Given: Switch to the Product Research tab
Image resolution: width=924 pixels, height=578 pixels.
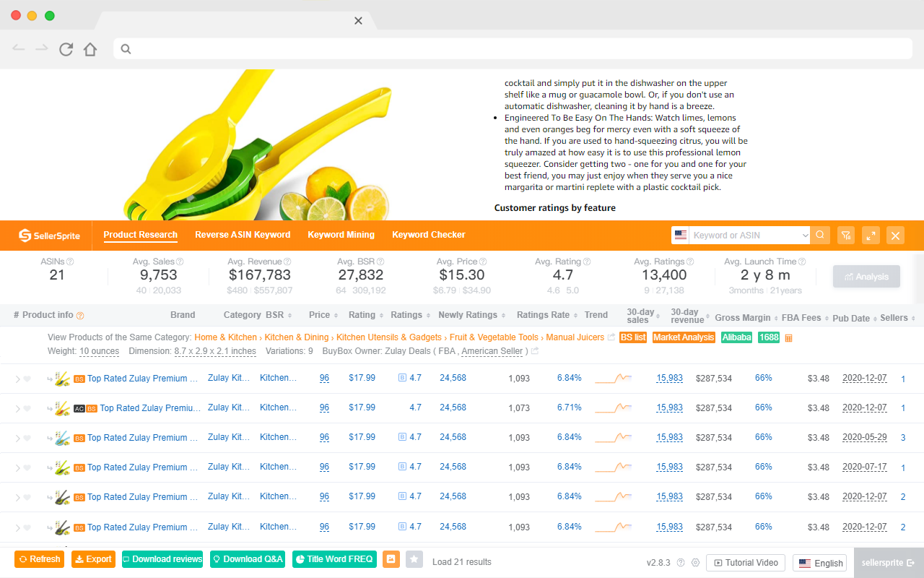Looking at the screenshot, I should 140,235.
